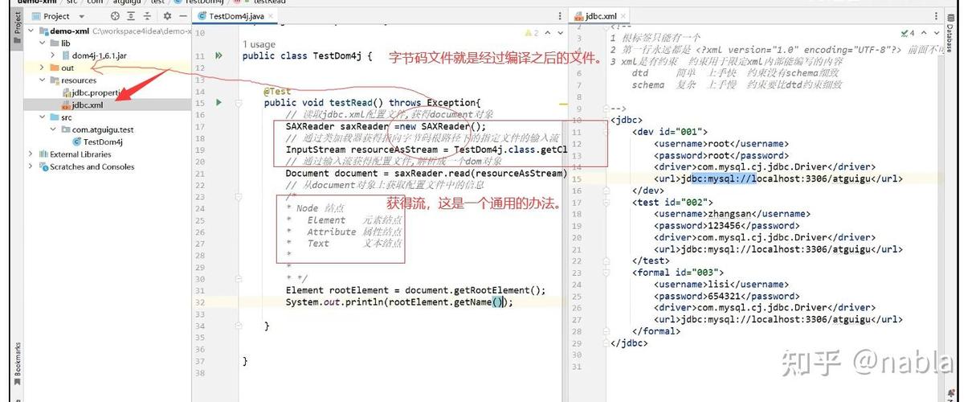Expand Scratches and Consoles node
Screen dimensions: 980x402
tap(31, 166)
